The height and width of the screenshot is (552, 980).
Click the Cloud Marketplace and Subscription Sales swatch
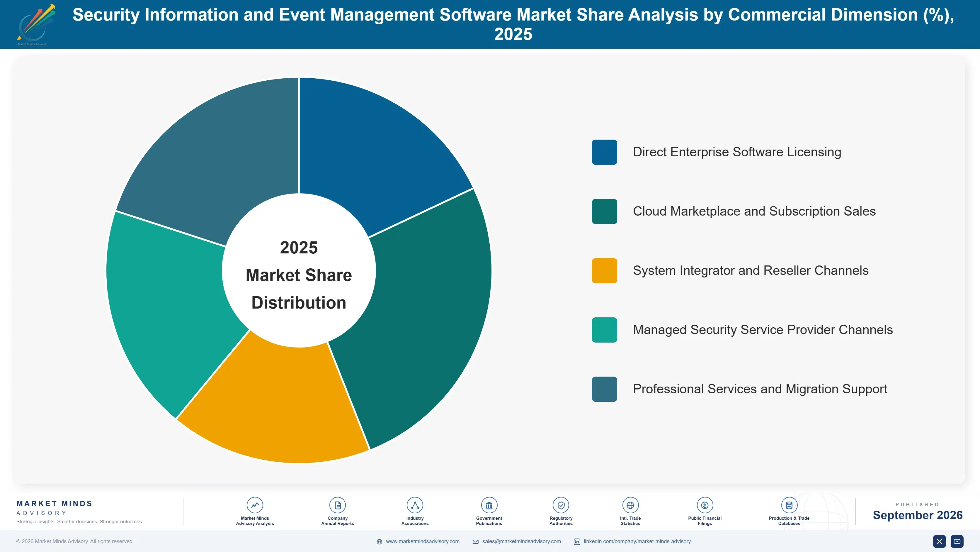604,211
